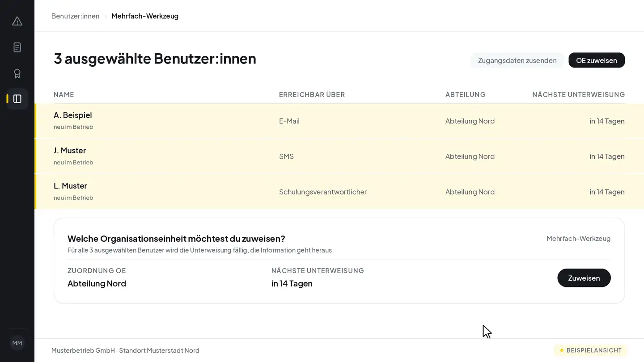Image resolution: width=644 pixels, height=362 pixels.
Task: Sort by NAME column header
Action: point(64,94)
